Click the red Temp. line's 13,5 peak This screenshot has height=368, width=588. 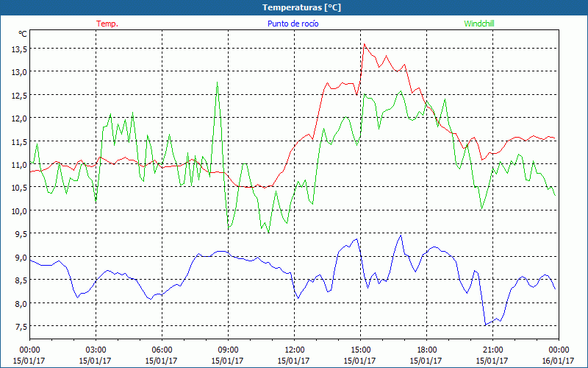[x=365, y=44]
